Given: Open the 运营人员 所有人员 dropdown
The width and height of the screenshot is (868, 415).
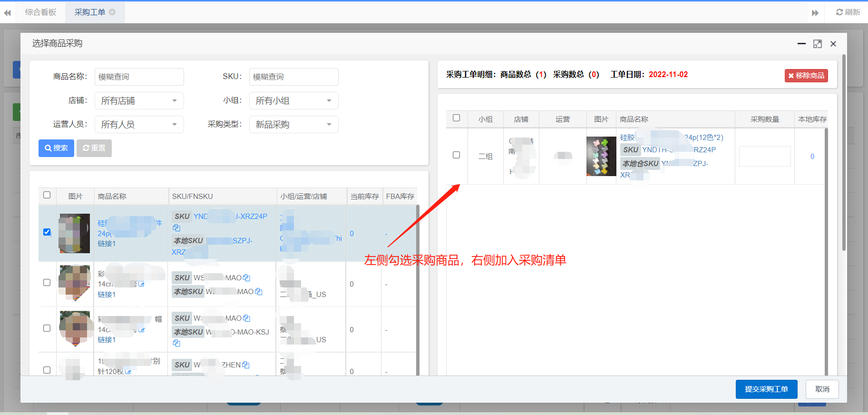Looking at the screenshot, I should click(139, 125).
